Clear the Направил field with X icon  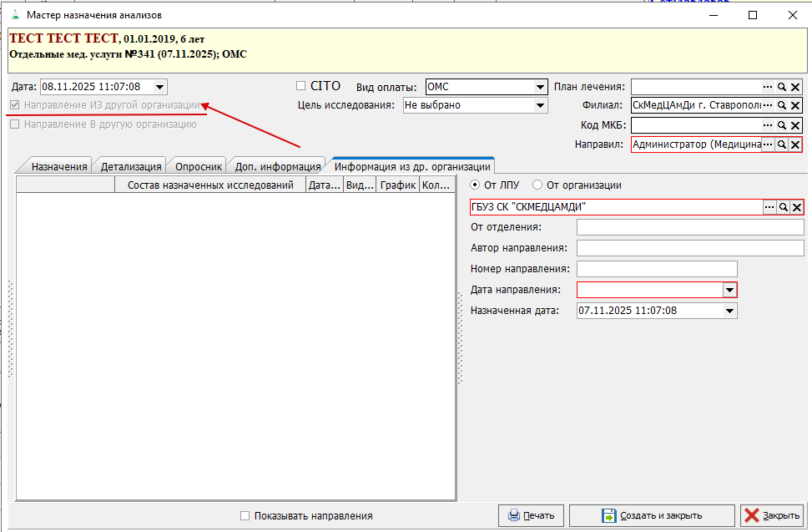pos(795,144)
